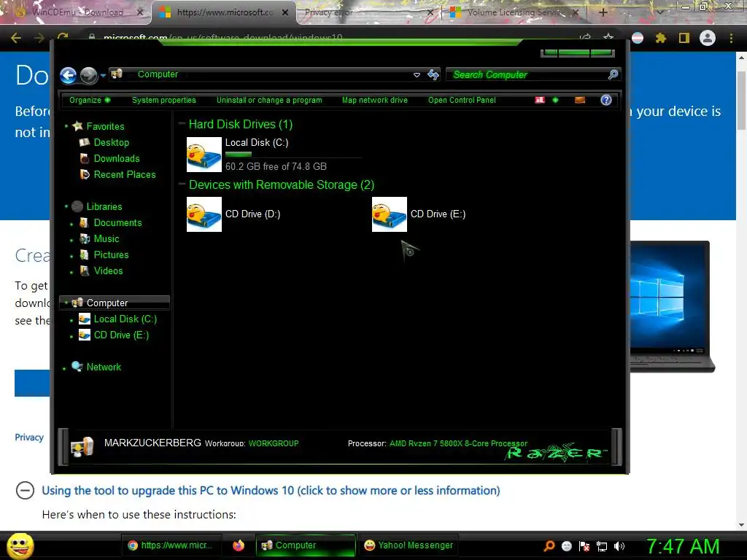
Task: Select the CD Drive (E:) icon
Action: pos(390,214)
